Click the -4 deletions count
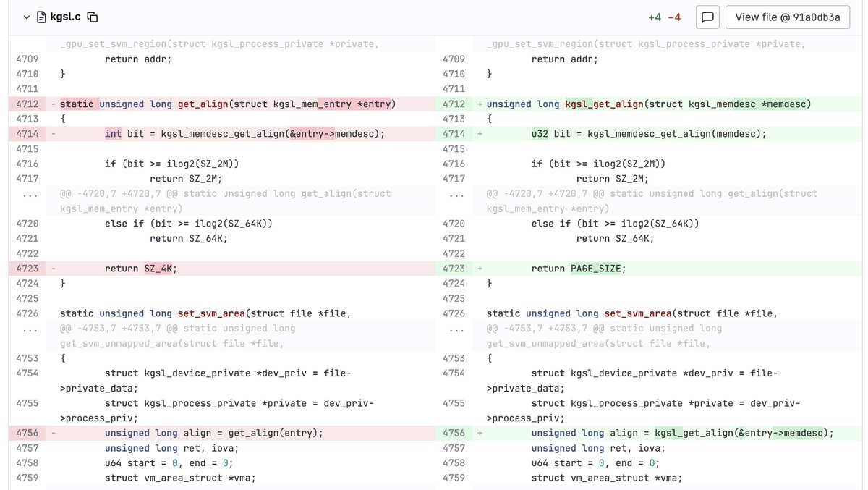This screenshot has width=868, height=490. coord(673,17)
